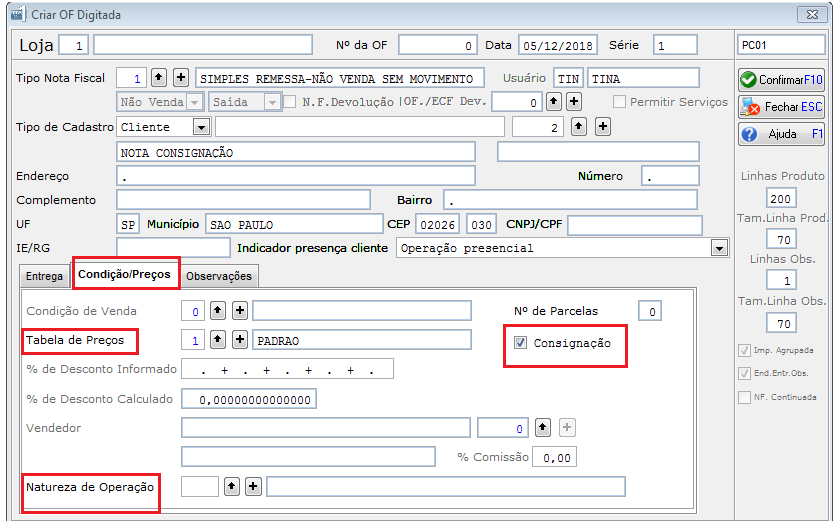Screen dimensions: 837x528
Task: Click the Tabela de Preços PADRAO description field
Action: (362, 340)
